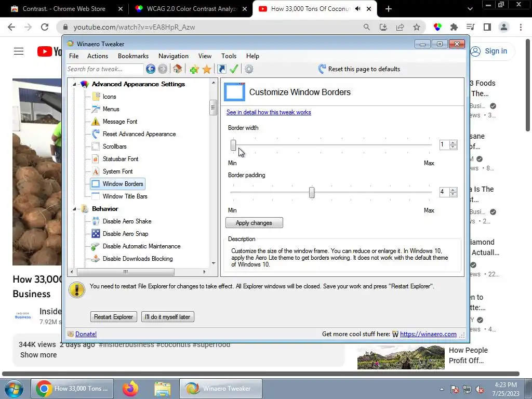The image size is (532, 399).
Task: Click the export shortcut arrow icon
Action: pos(221,69)
